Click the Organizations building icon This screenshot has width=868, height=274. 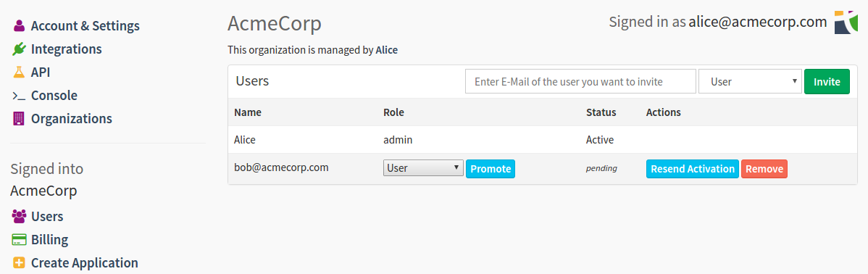19,118
